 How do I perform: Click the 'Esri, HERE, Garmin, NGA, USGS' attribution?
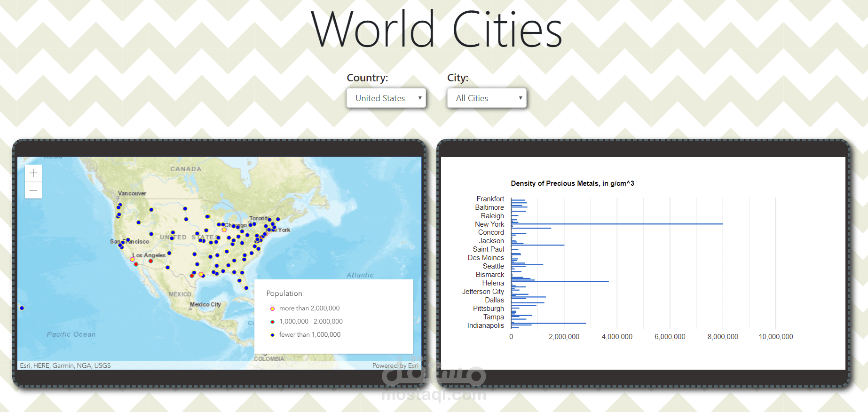pyautogui.click(x=65, y=365)
